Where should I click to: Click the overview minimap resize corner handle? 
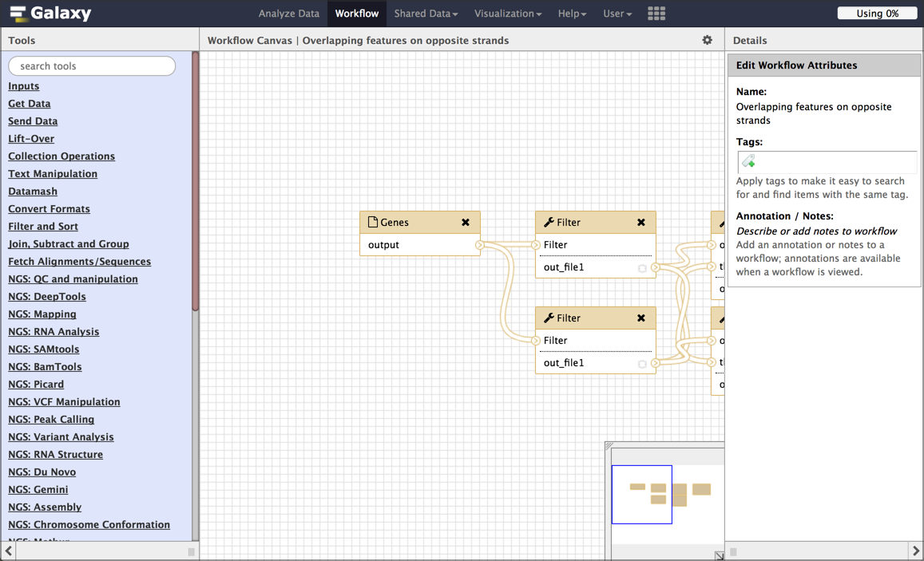(x=609, y=445)
